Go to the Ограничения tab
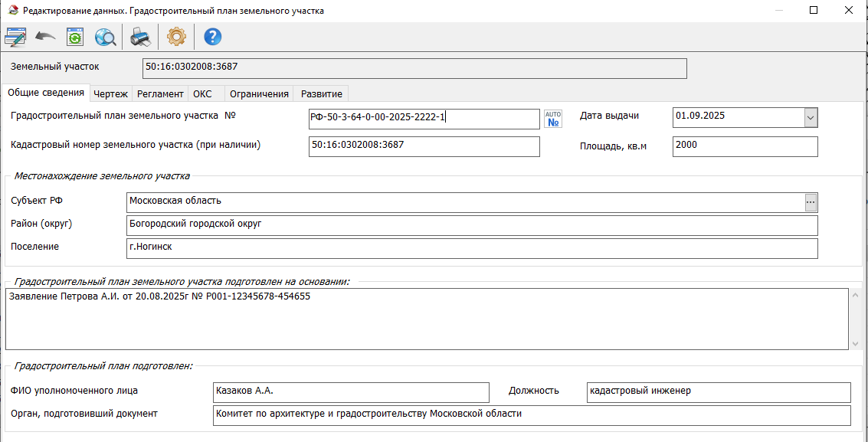This screenshot has width=868, height=442. pos(259,94)
